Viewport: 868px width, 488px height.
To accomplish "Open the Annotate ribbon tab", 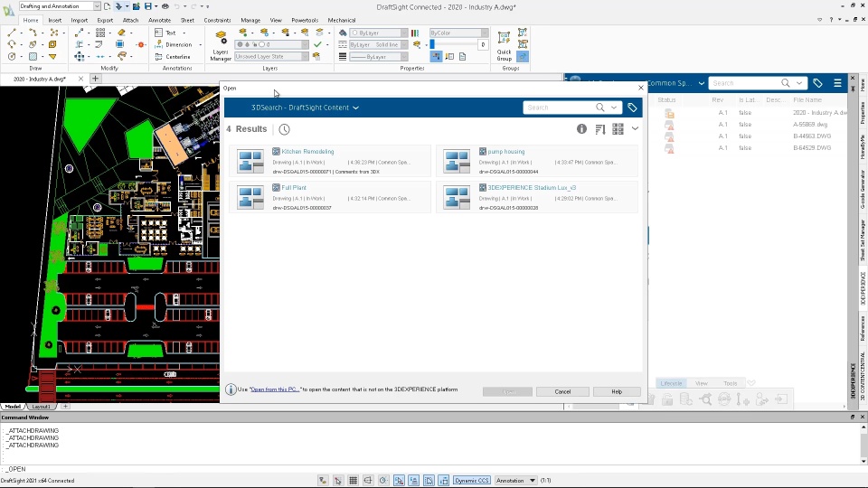I will tap(159, 20).
